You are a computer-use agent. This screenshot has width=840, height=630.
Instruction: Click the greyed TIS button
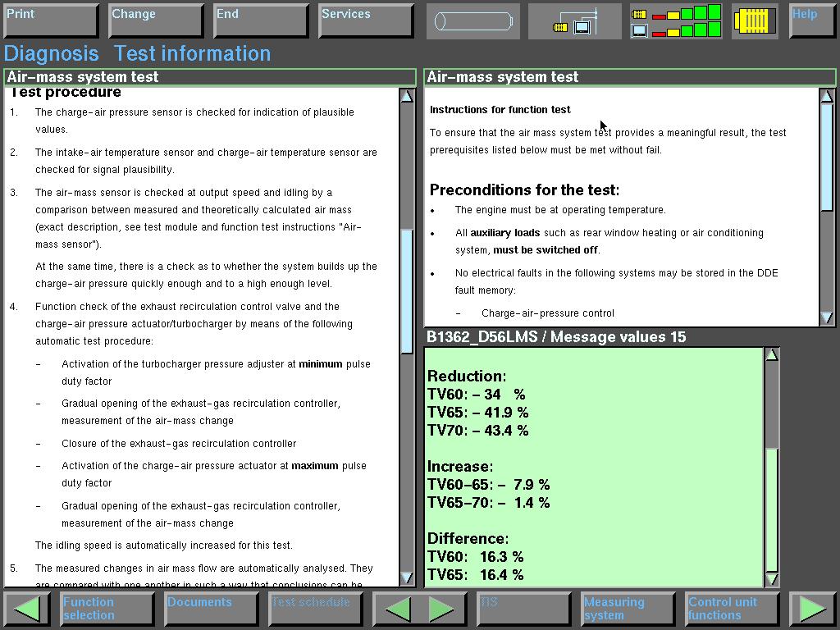pyautogui.click(x=523, y=608)
